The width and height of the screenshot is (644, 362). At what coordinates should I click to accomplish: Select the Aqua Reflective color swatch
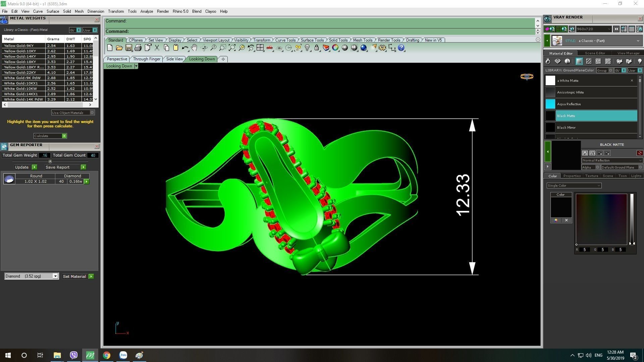click(x=550, y=104)
